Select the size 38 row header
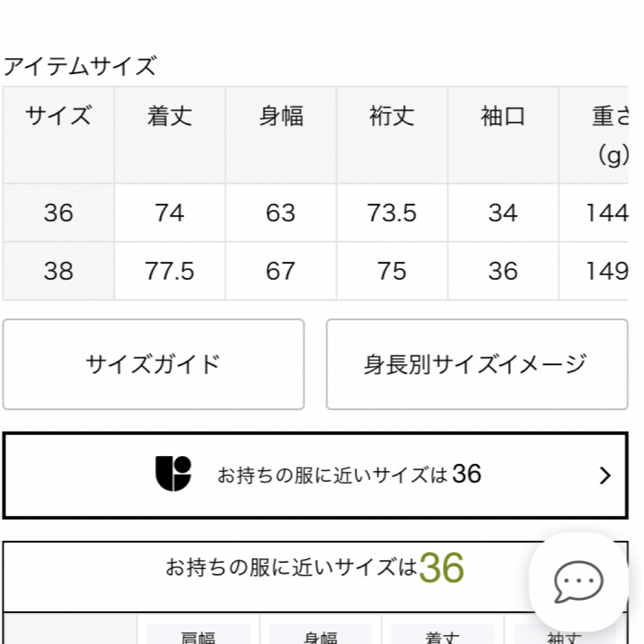The height and width of the screenshot is (644, 644). (58, 271)
